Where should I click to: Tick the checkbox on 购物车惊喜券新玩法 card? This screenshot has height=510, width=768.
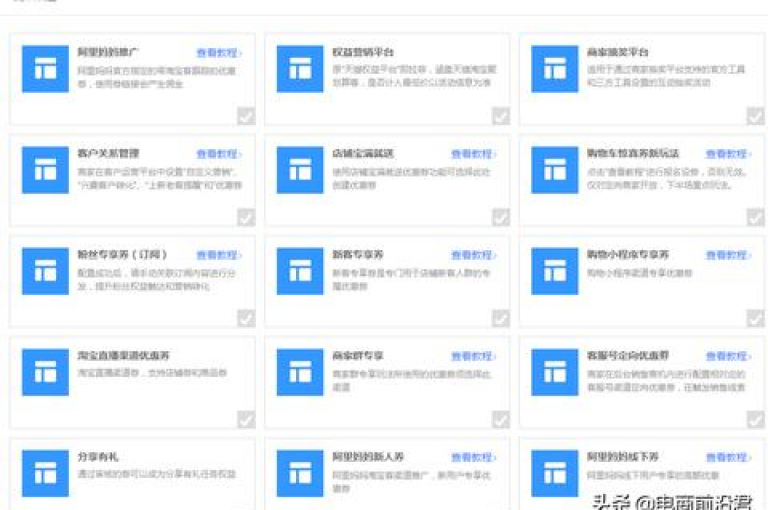[x=755, y=217]
